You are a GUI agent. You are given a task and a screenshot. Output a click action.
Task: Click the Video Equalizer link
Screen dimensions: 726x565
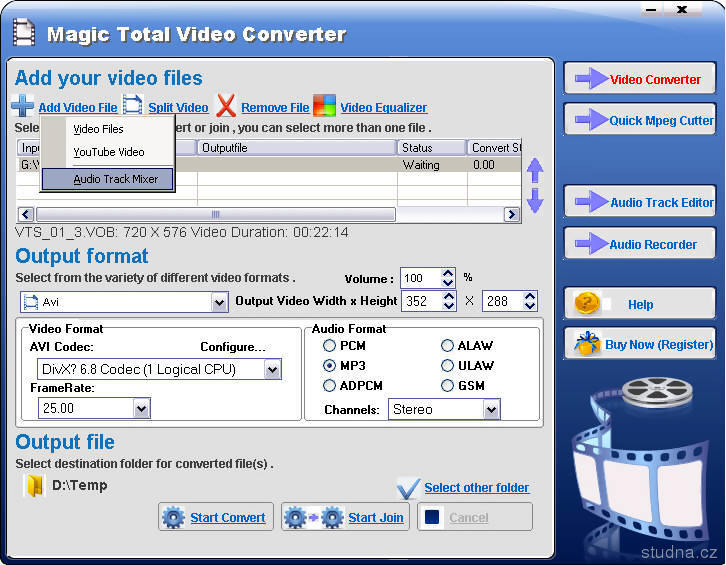tap(384, 107)
